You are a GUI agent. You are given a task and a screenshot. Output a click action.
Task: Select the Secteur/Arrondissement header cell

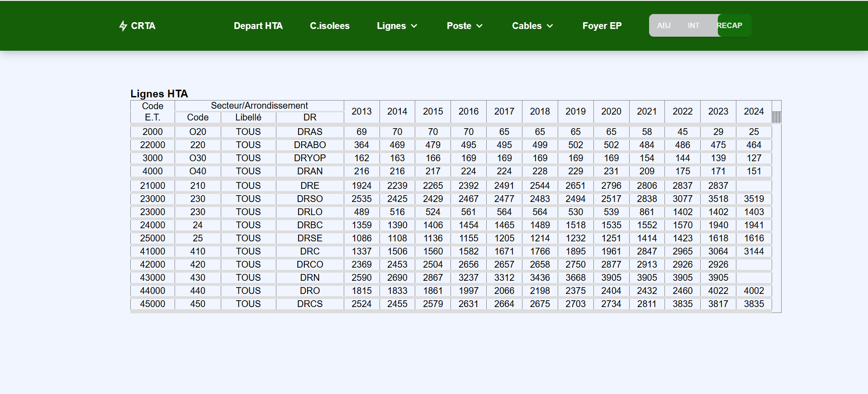point(259,106)
